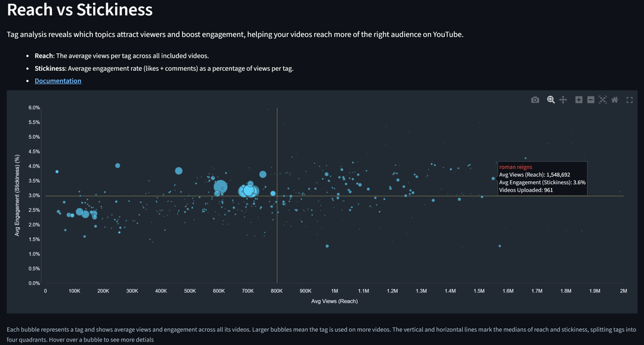This screenshot has width=644, height=345.
Task: Select the medium bubble near 460K views
Action: tap(179, 170)
